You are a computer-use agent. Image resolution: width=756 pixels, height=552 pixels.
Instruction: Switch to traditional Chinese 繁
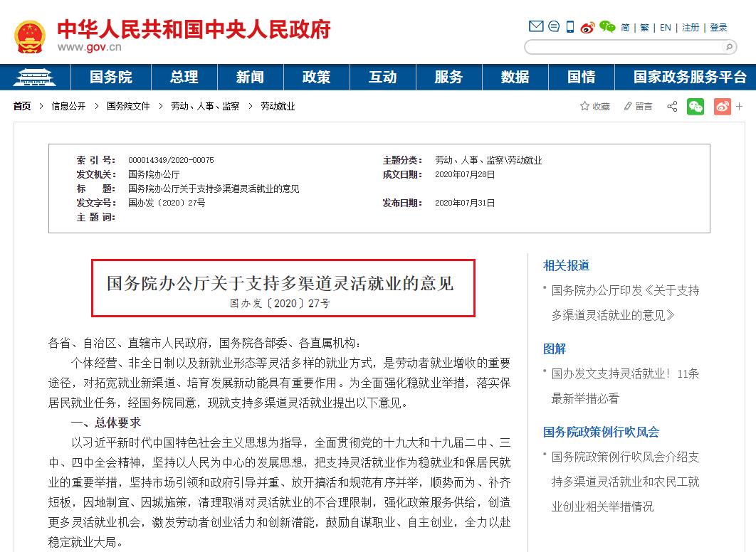pos(645,28)
